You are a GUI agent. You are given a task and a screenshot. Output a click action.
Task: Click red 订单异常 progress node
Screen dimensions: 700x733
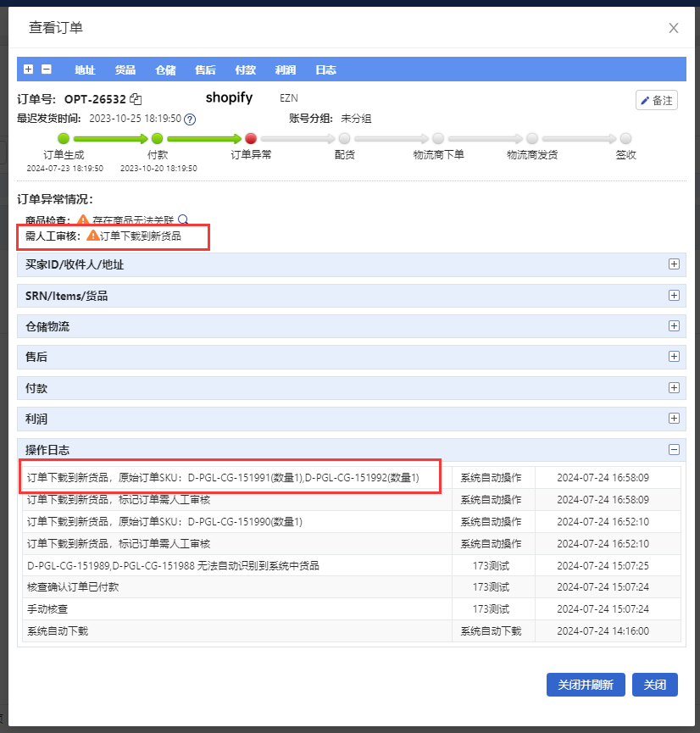coord(251,138)
